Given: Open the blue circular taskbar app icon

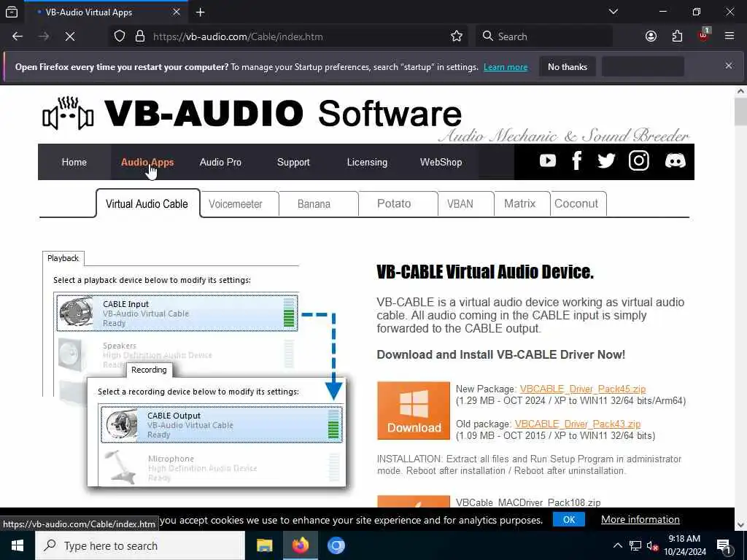Looking at the screenshot, I should tap(336, 545).
